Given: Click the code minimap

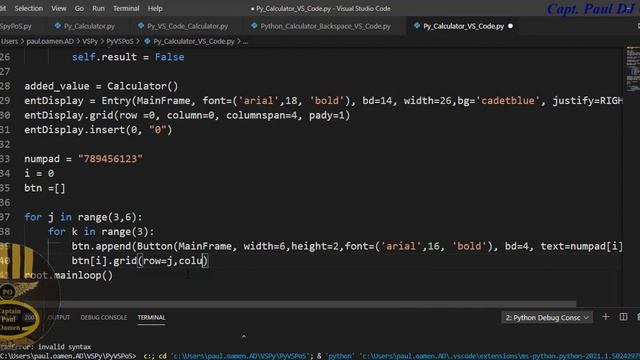Looking at the screenshot, I should pyautogui.click(x=632, y=69).
